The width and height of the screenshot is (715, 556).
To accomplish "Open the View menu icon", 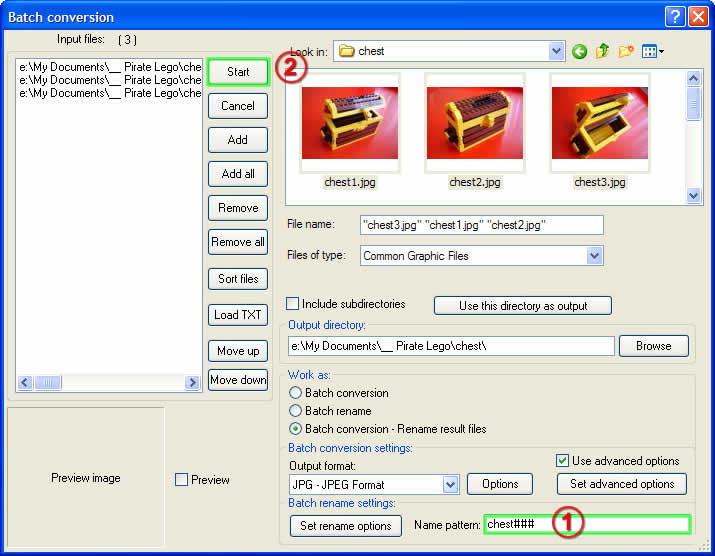I will pyautogui.click(x=652, y=52).
